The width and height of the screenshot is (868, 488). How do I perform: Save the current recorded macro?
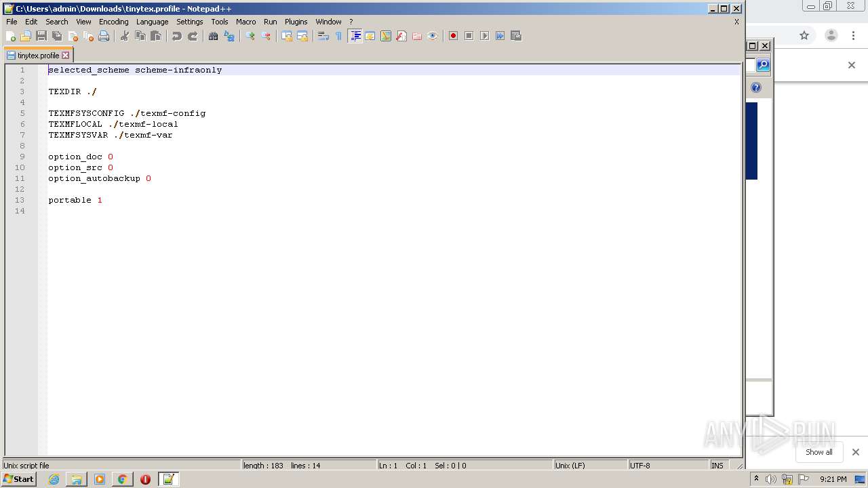[516, 36]
